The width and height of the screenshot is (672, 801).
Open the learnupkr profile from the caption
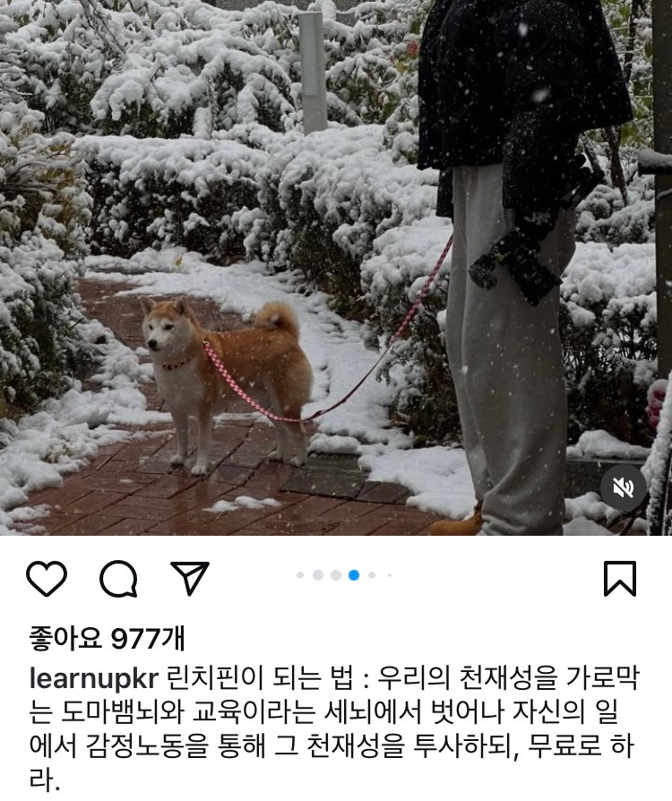pos(94,679)
